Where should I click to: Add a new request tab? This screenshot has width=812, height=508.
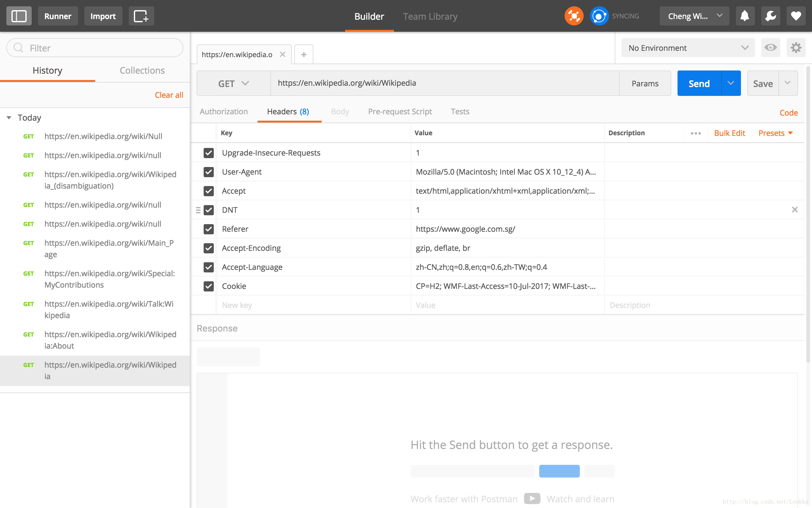pyautogui.click(x=304, y=54)
